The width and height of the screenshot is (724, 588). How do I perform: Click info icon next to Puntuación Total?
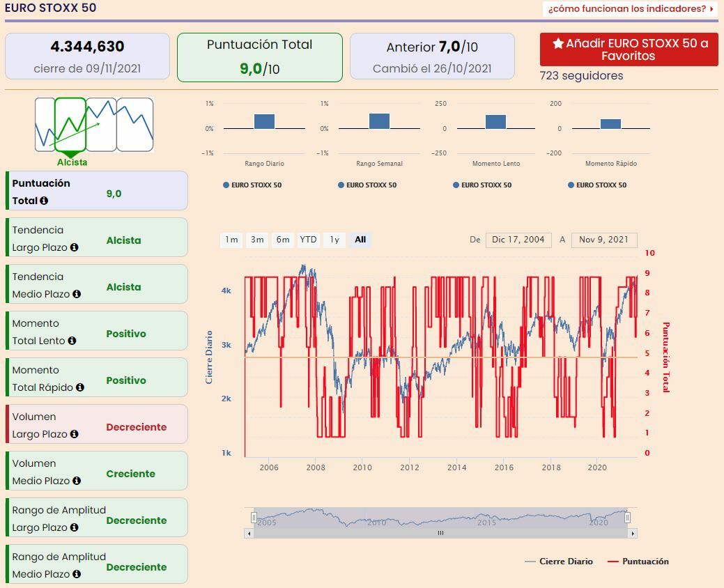tap(44, 201)
